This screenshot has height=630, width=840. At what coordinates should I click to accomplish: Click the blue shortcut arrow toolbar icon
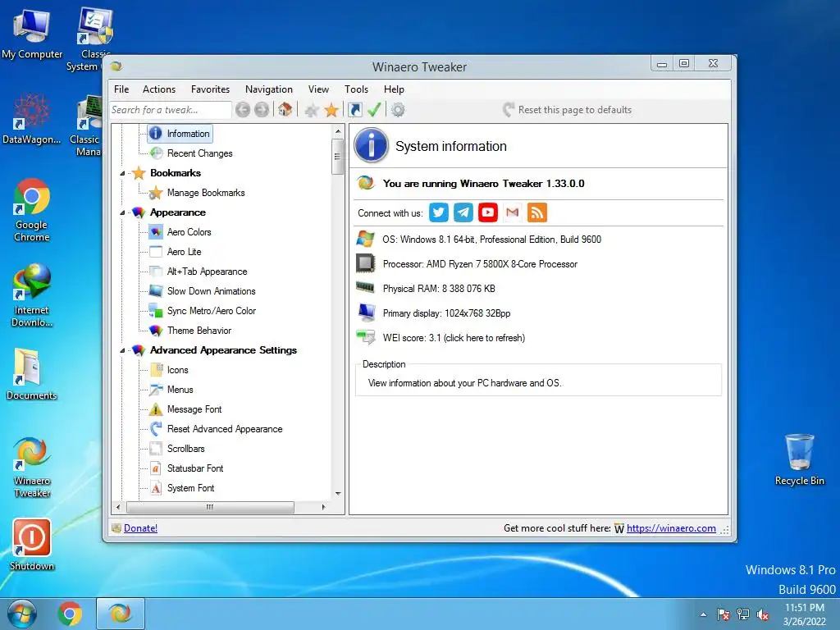[354, 110]
